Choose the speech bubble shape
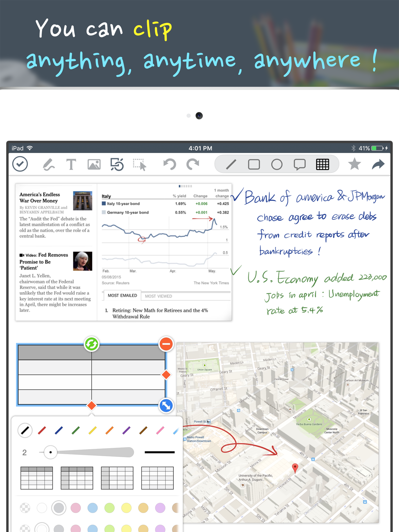The image size is (399, 532). [x=299, y=164]
